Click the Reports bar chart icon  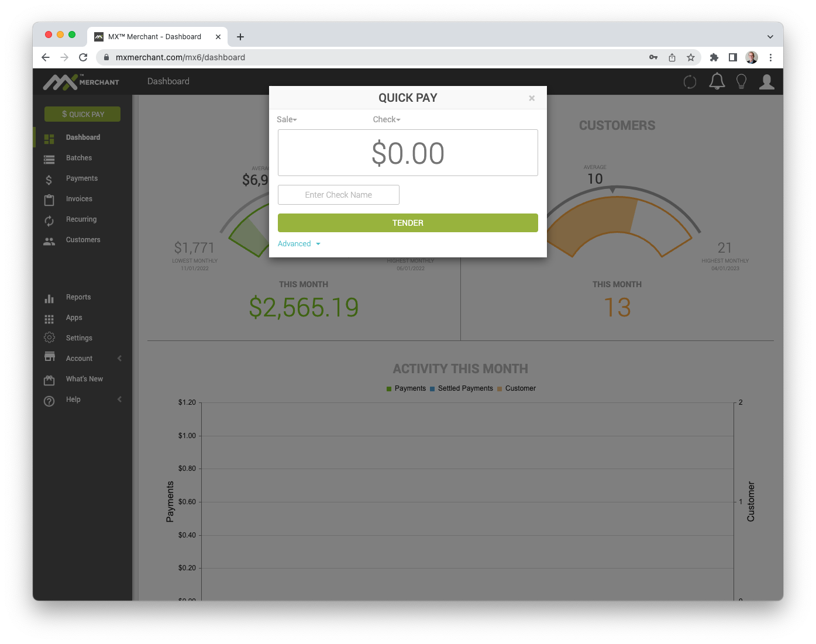(x=49, y=297)
